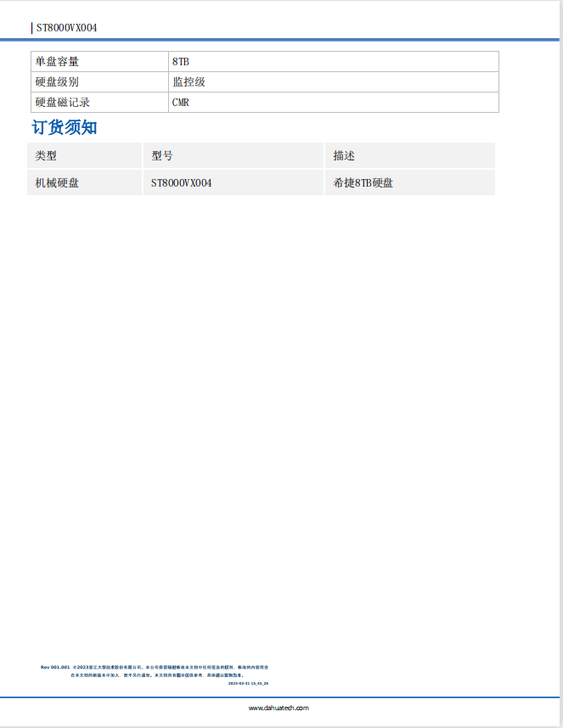Viewport: 563px width, 728px height.
Task: Click the Rev 001.001 copyright notice
Action: [x=155, y=671]
